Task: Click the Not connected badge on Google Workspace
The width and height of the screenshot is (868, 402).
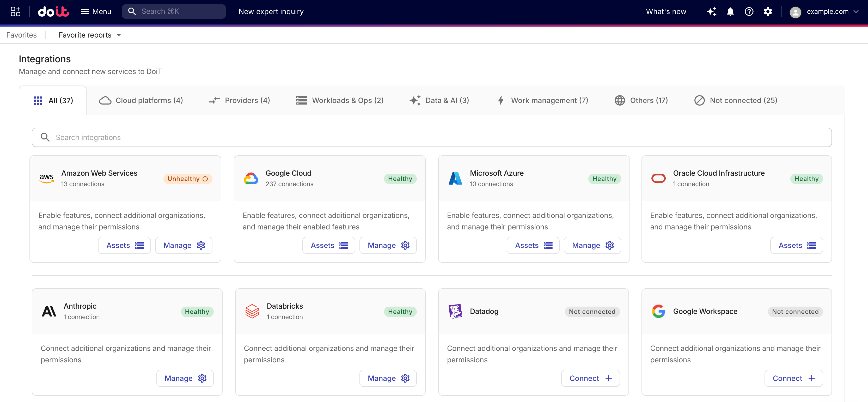Action: tap(795, 312)
